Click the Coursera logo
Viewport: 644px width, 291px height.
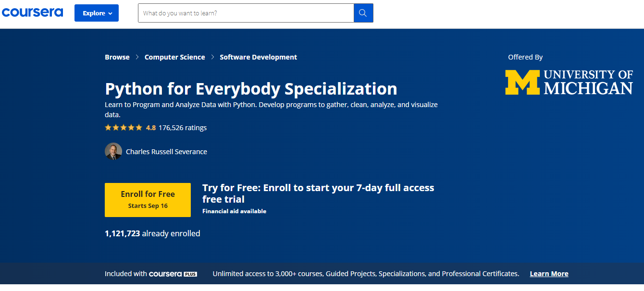32,12
